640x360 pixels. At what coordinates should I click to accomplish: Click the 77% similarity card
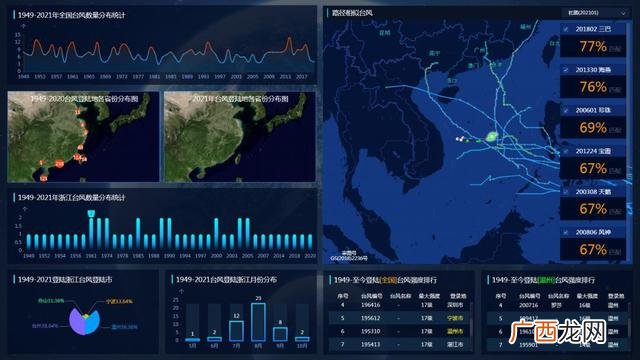593,47
